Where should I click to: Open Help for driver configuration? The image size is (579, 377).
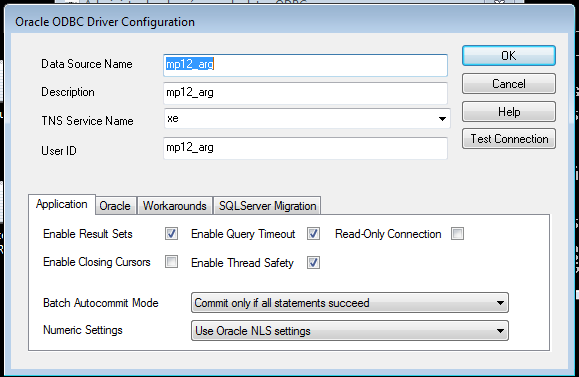pos(508,112)
